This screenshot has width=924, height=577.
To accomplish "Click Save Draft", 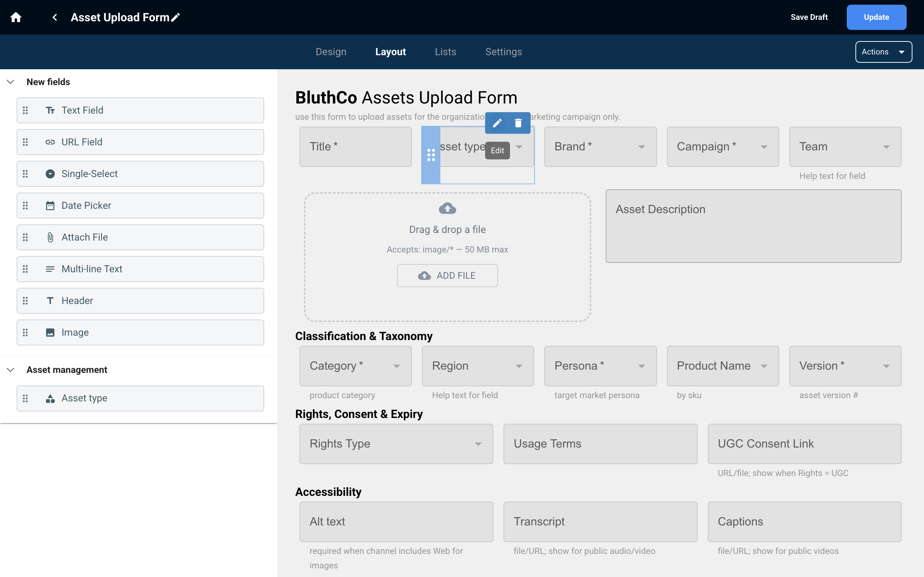I will (809, 17).
